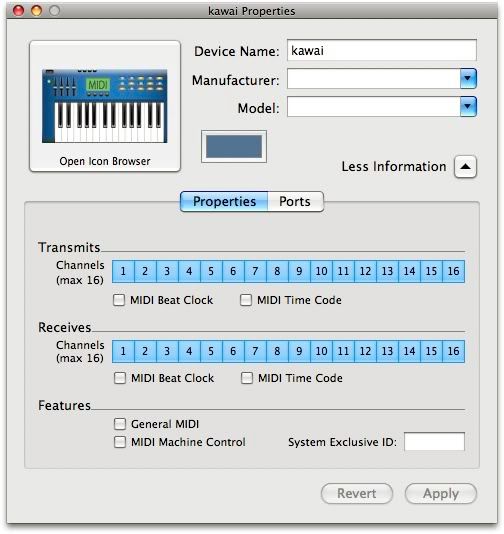Screen dimensions: 504x534
Task: Enable Receives MIDI Beat Clock checkbox
Action: (x=120, y=378)
